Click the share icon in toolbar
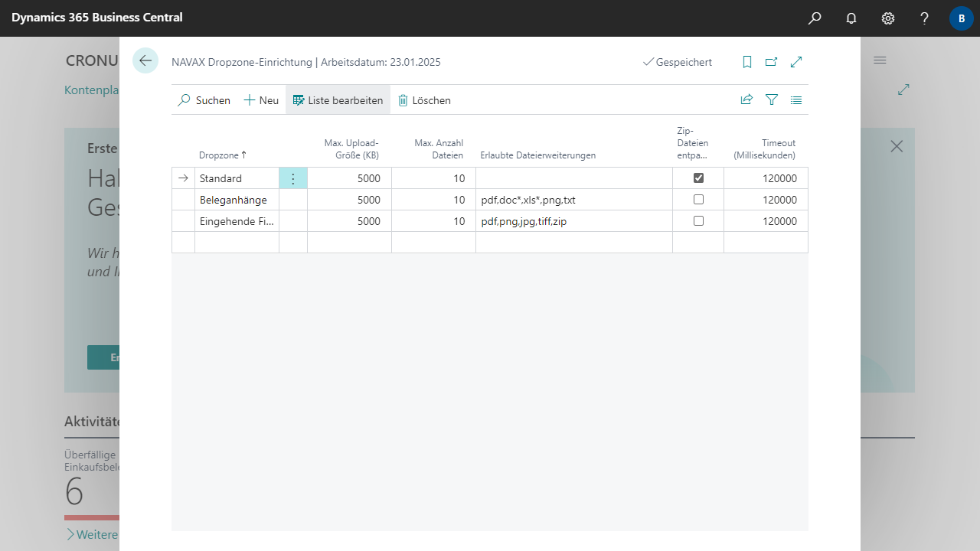 pyautogui.click(x=746, y=99)
